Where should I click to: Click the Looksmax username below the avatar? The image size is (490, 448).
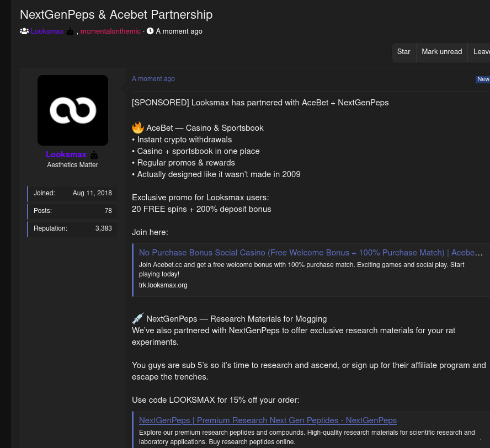click(x=66, y=154)
